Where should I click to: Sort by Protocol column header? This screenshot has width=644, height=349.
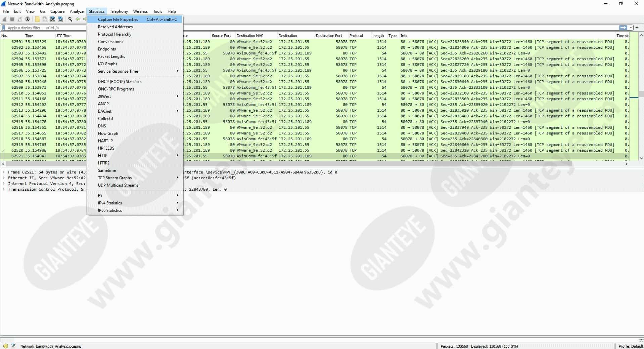[x=360, y=35]
